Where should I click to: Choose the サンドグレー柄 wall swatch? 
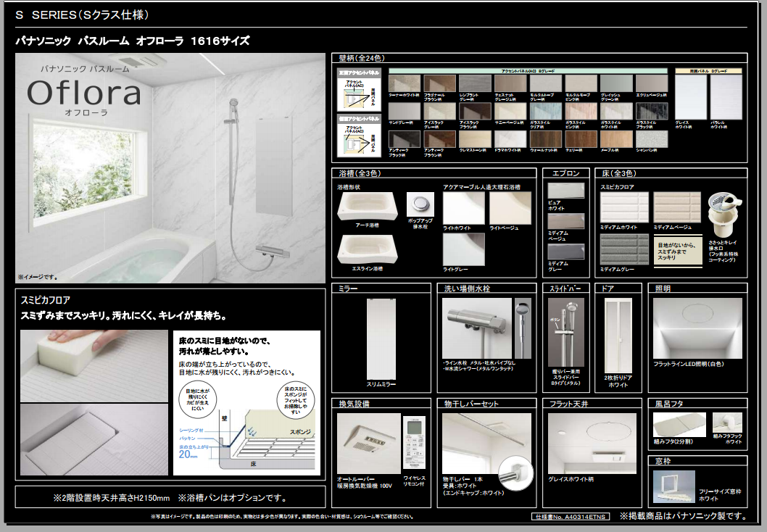click(404, 111)
